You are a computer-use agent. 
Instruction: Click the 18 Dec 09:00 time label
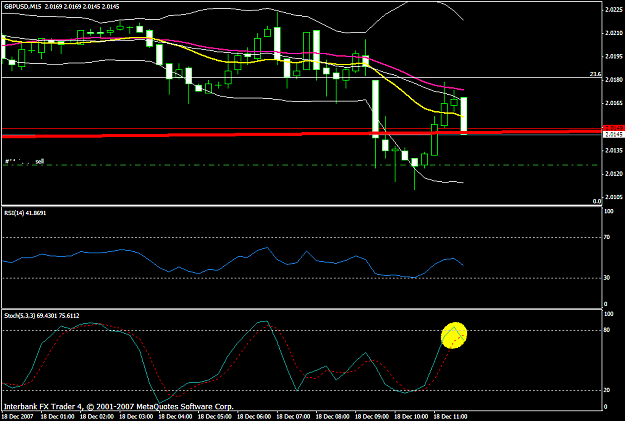point(372,417)
